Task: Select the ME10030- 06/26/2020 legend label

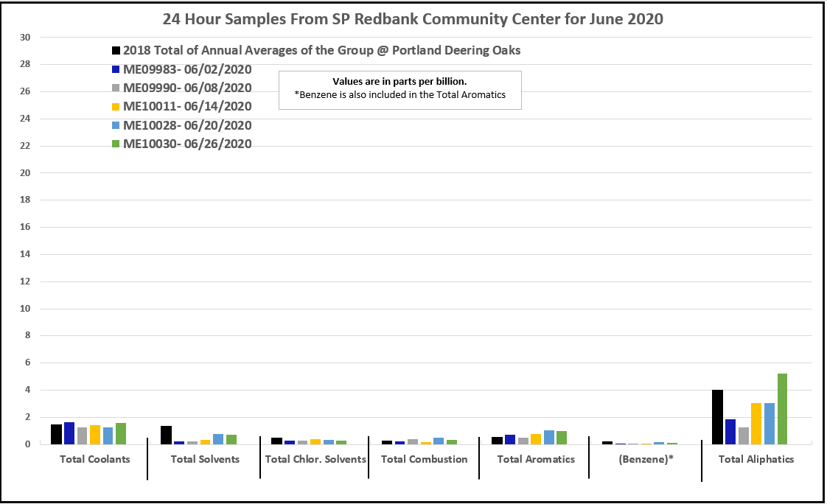Action: [187, 144]
